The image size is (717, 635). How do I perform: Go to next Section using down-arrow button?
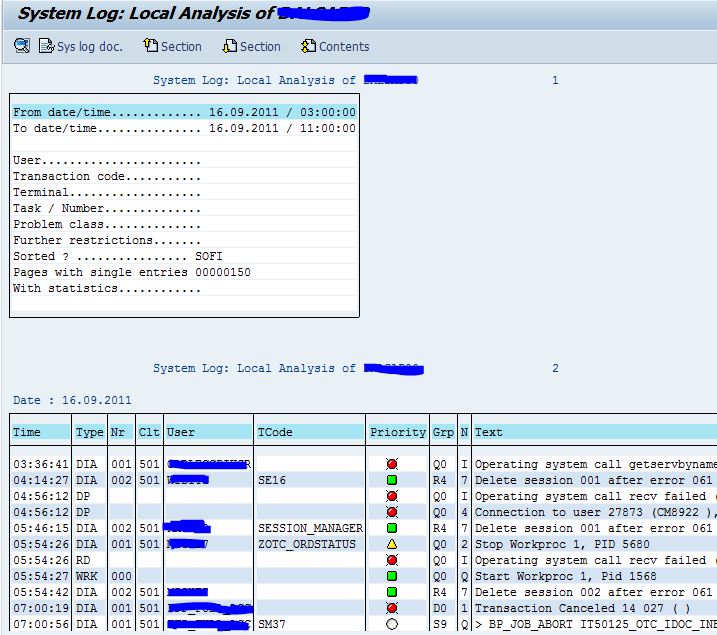[x=251, y=46]
